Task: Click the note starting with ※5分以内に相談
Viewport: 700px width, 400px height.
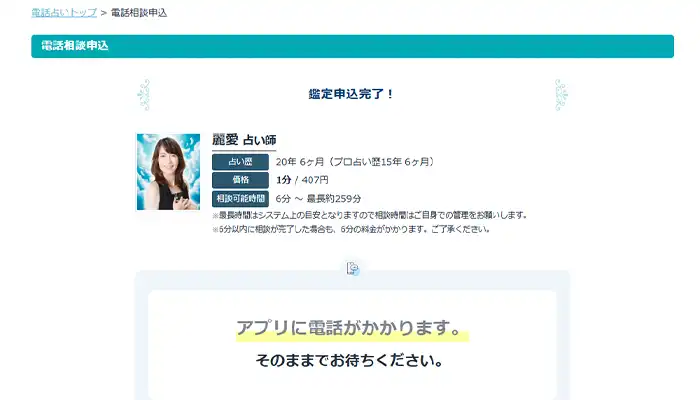Action: point(350,229)
